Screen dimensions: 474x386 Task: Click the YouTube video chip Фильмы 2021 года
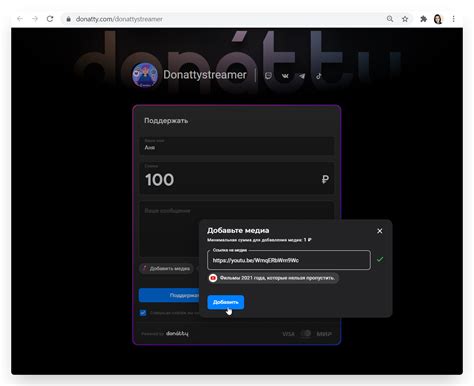point(273,278)
